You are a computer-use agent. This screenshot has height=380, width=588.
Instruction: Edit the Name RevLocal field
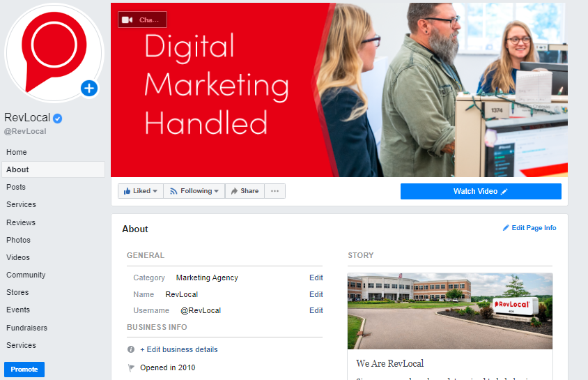point(316,294)
